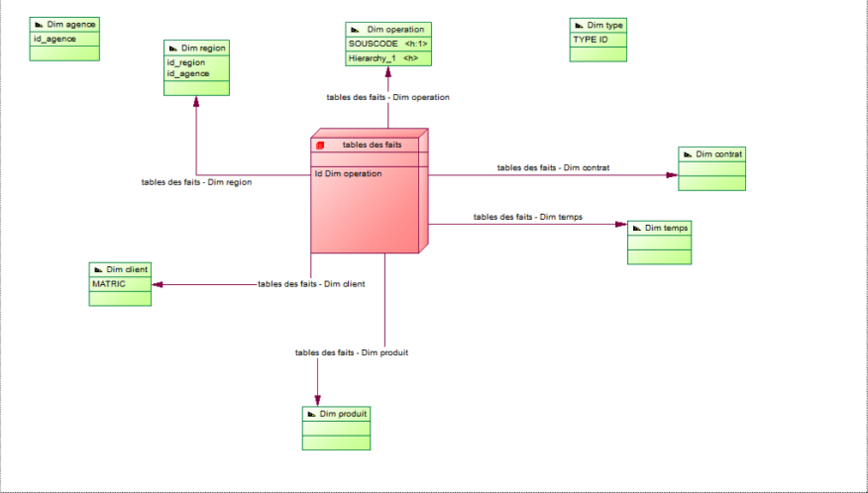This screenshot has width=868, height=493.
Task: Select the SOUSCODE attribute row
Action: tap(388, 44)
